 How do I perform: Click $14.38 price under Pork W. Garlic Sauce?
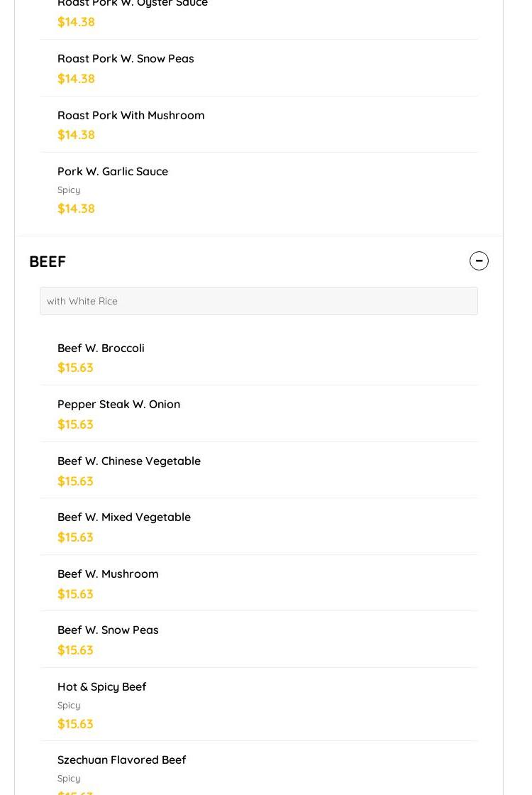tap(76, 209)
